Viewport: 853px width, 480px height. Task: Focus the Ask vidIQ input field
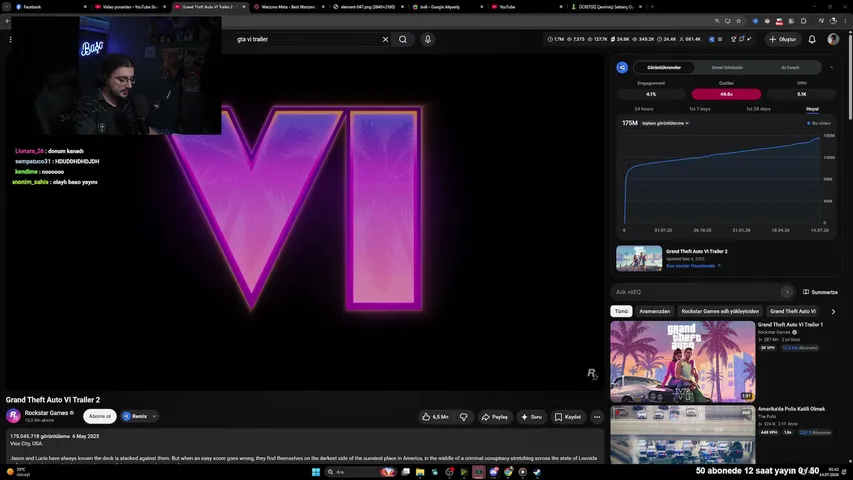[696, 292]
